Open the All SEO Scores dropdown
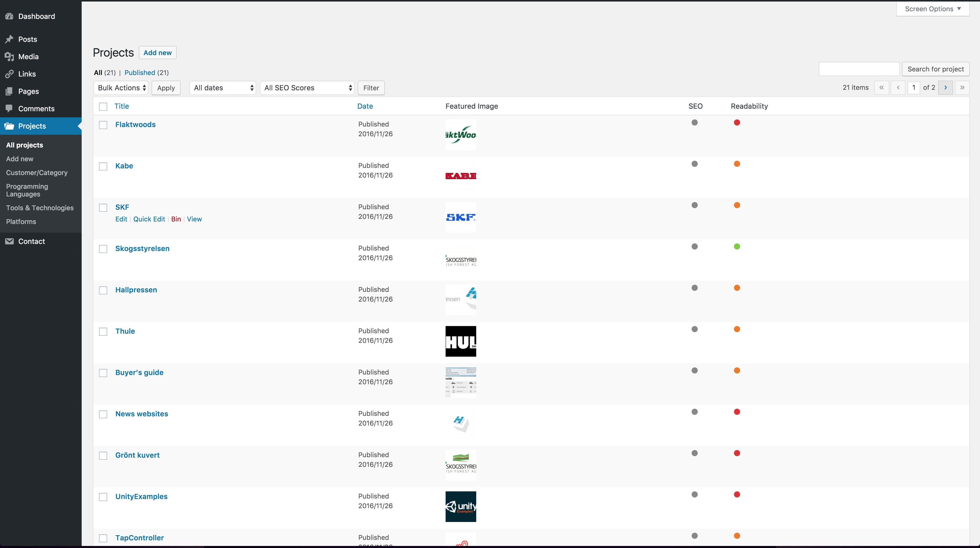 tap(307, 88)
